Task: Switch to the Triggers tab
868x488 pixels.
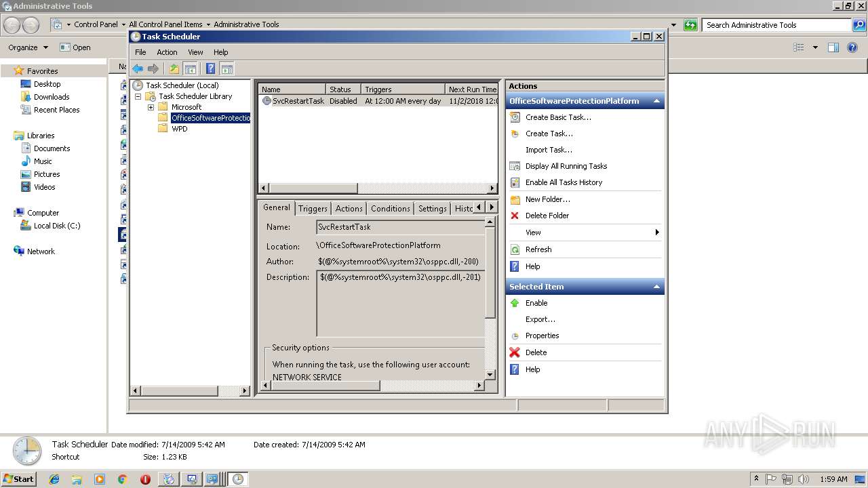Action: 313,209
